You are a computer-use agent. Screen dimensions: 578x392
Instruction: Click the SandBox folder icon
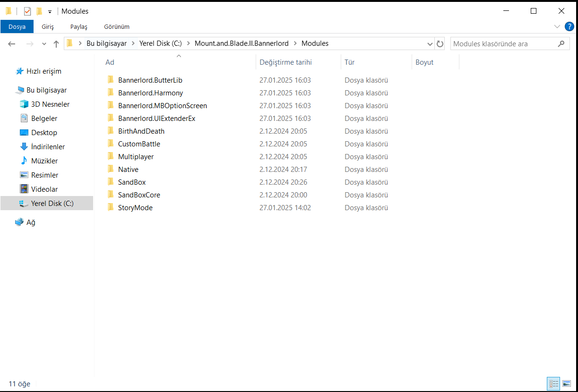111,182
